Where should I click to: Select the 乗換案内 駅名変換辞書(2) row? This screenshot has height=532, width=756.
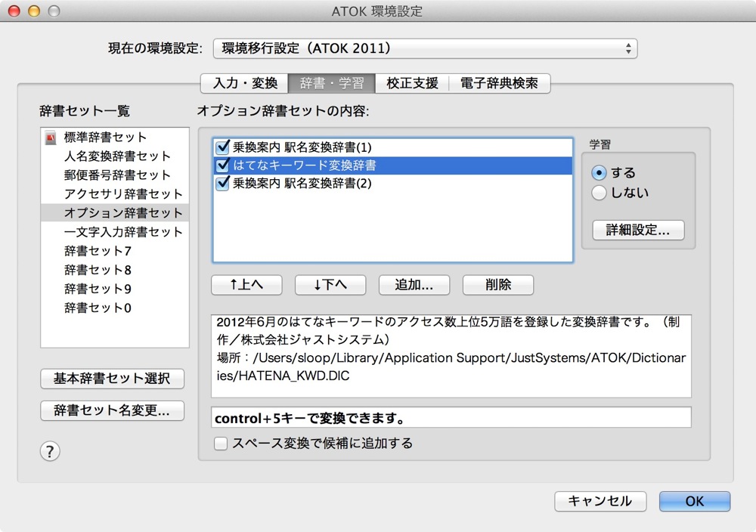tap(392, 183)
